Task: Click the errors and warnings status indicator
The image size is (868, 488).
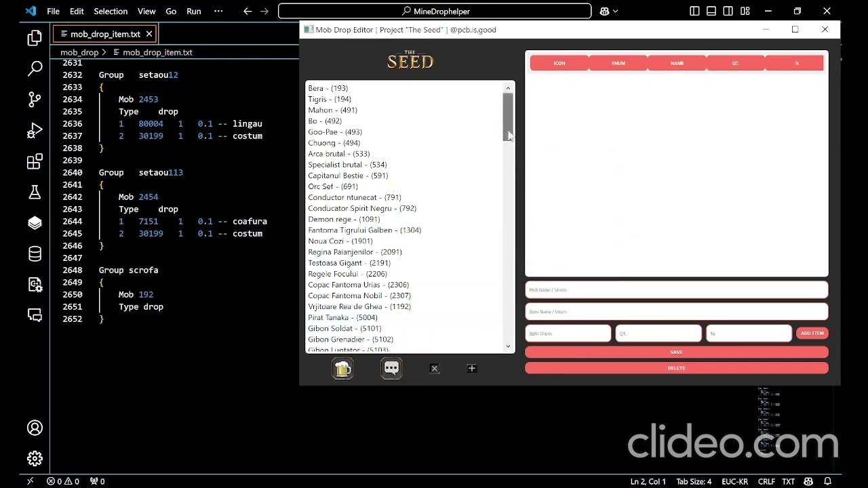Action: (x=62, y=481)
